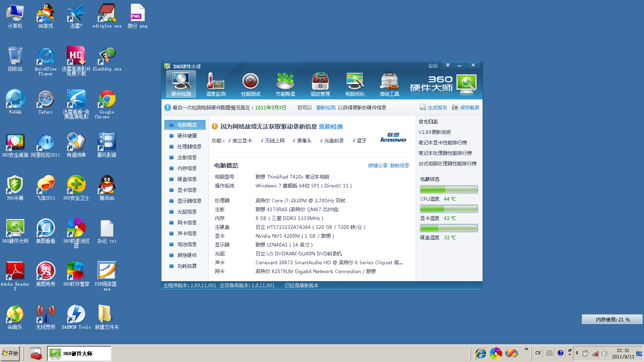Open 笔记本显卡性能排行榜 link
Viewport: 644px width, 362px height.
pos(443,143)
